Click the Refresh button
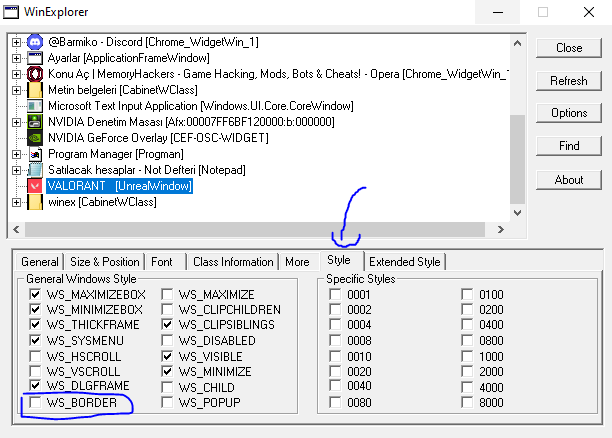 [x=569, y=81]
